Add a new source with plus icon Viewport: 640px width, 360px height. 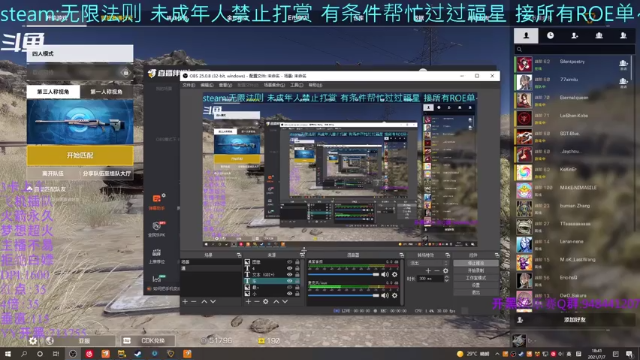point(248,301)
